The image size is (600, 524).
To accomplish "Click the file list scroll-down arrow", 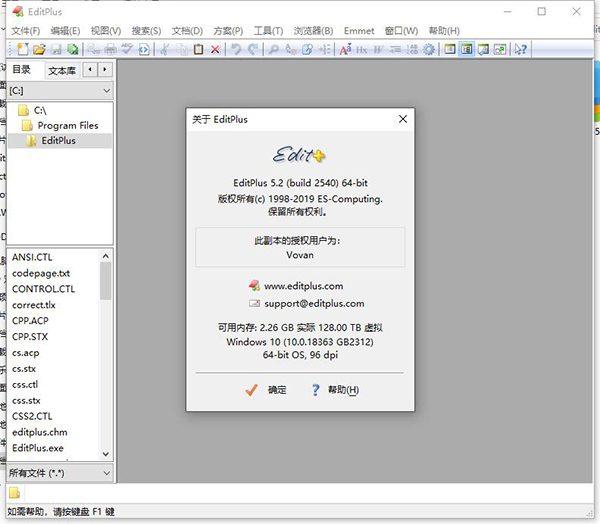I will 106,454.
